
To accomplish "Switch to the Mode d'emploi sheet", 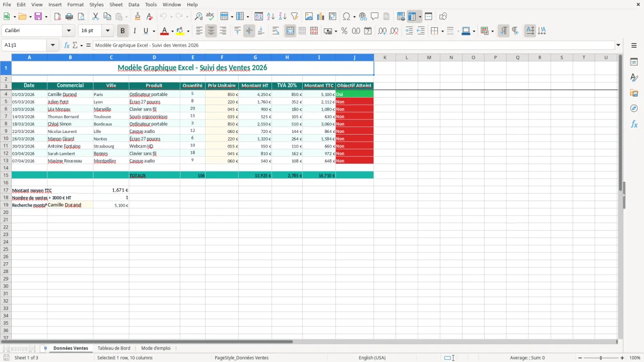I will [x=156, y=348].
